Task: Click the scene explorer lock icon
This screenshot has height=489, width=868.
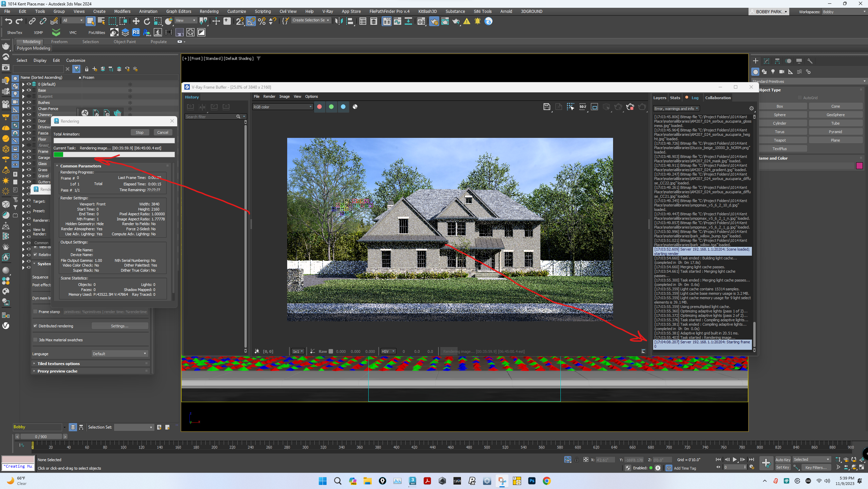Action: [x=87, y=69]
